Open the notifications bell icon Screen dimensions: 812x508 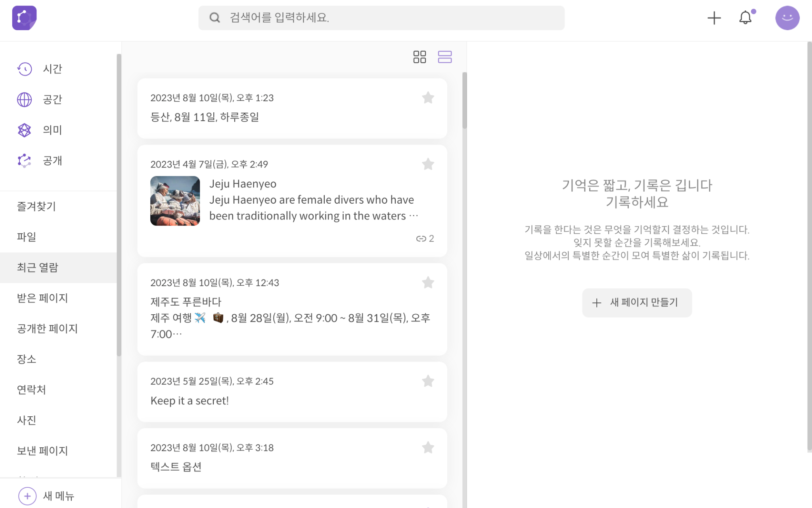pos(745,18)
